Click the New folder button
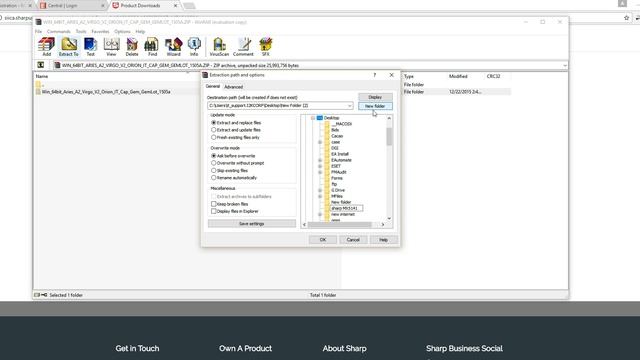The image size is (640, 360). click(x=375, y=106)
